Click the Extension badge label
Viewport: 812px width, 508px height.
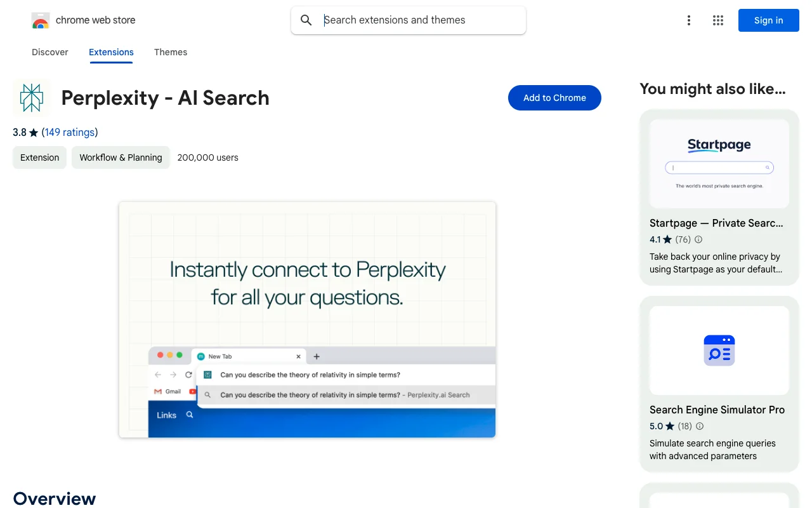(x=39, y=157)
